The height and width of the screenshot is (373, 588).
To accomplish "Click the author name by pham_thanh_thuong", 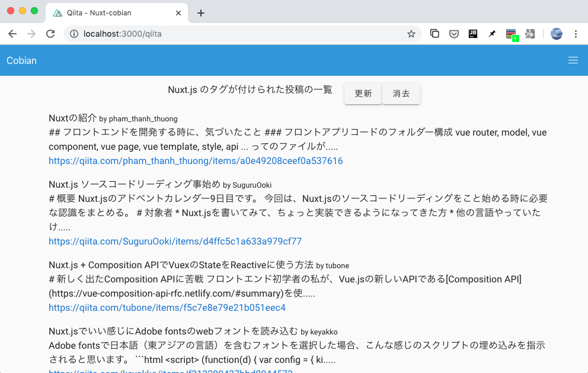I will pyautogui.click(x=138, y=119).
